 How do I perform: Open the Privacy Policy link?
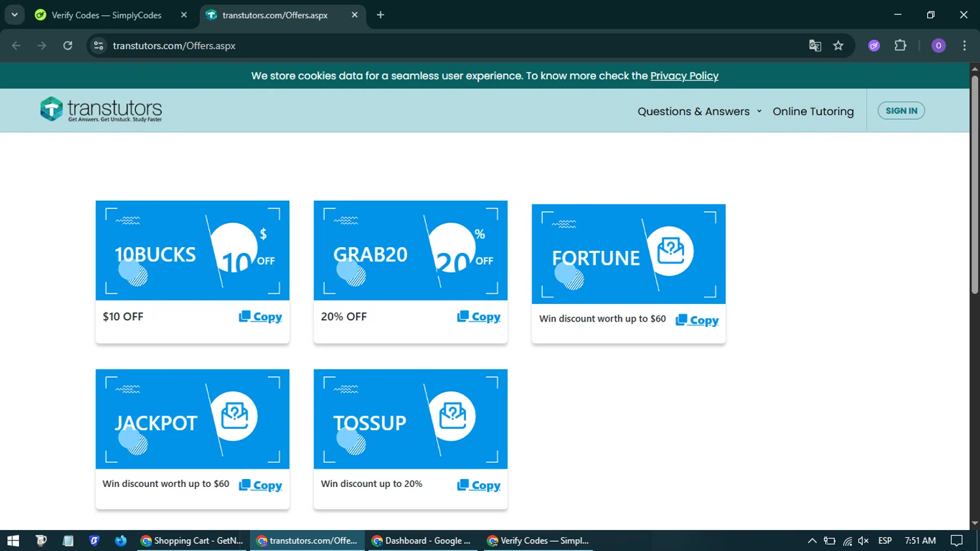click(x=684, y=76)
